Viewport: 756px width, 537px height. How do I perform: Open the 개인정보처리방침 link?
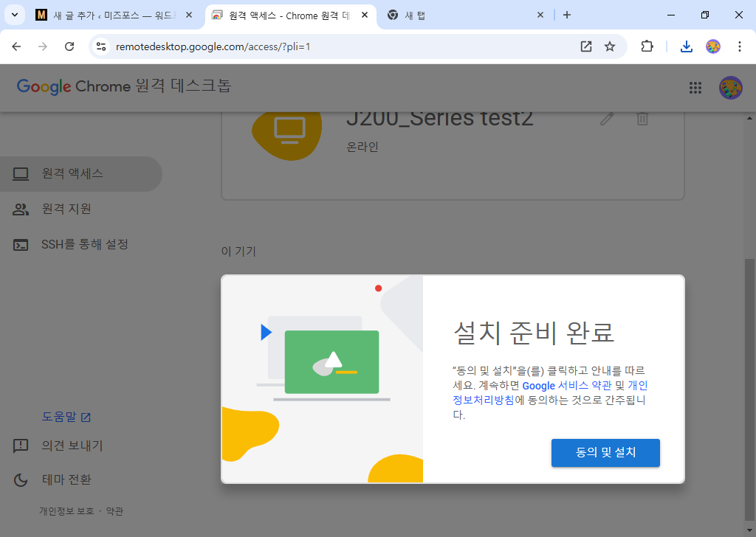[484, 401]
